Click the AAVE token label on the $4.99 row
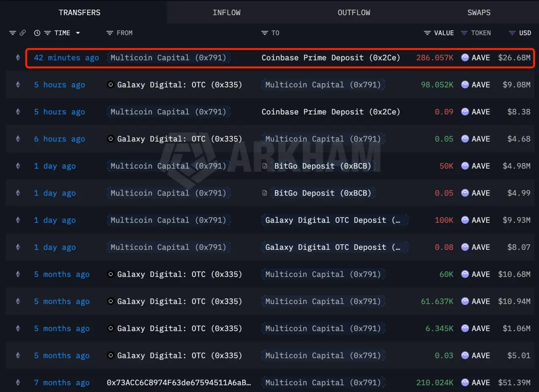The height and width of the screenshot is (392, 539). click(x=481, y=193)
